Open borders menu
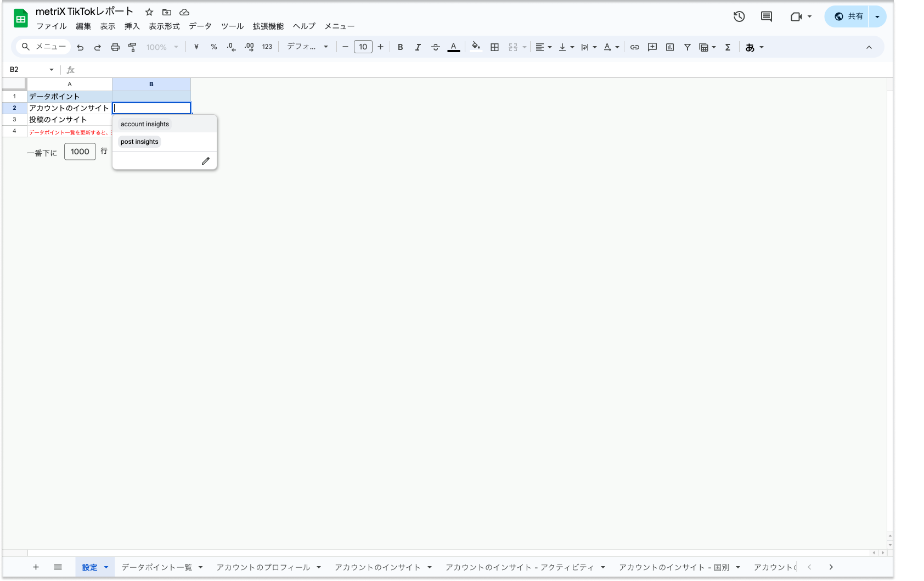Screen dimensions: 924x581 pos(495,47)
